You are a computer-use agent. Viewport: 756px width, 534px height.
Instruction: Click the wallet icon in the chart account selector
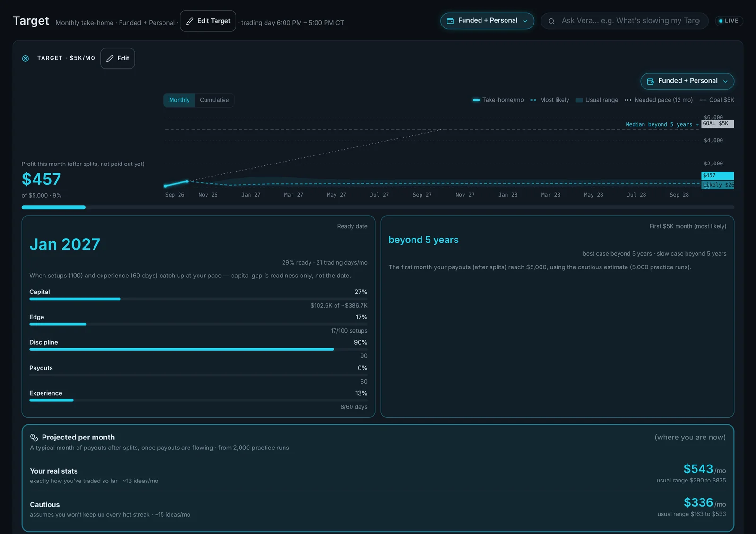(x=651, y=81)
